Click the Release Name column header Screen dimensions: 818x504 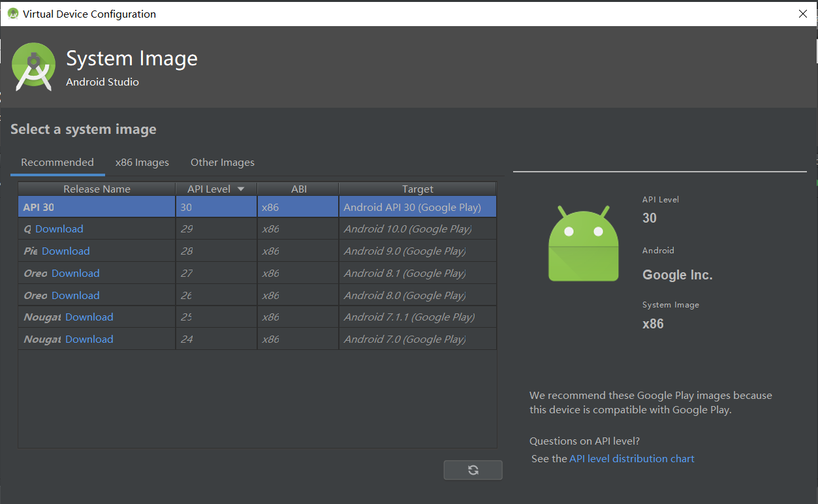pos(96,189)
